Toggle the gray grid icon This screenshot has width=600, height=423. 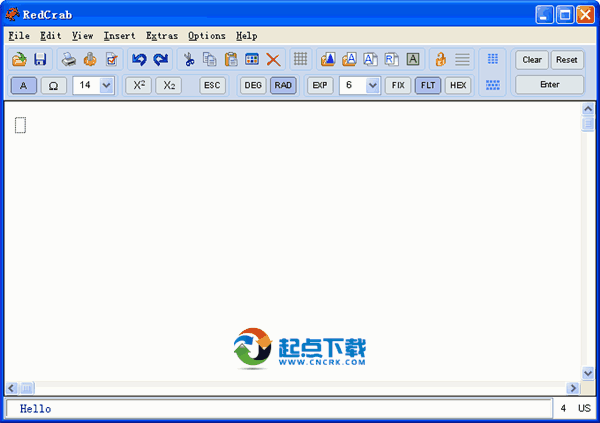[300, 59]
